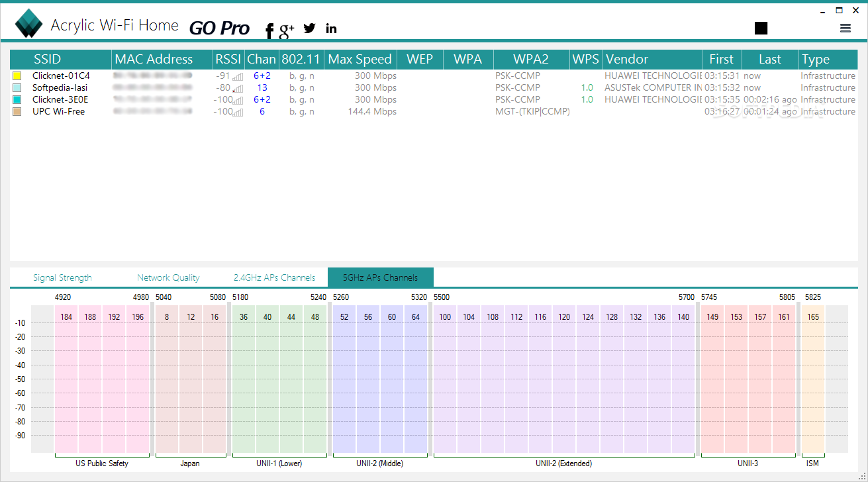Click UNII-1 (Lower) band label
Screen dimensions: 868x482
pos(279,463)
